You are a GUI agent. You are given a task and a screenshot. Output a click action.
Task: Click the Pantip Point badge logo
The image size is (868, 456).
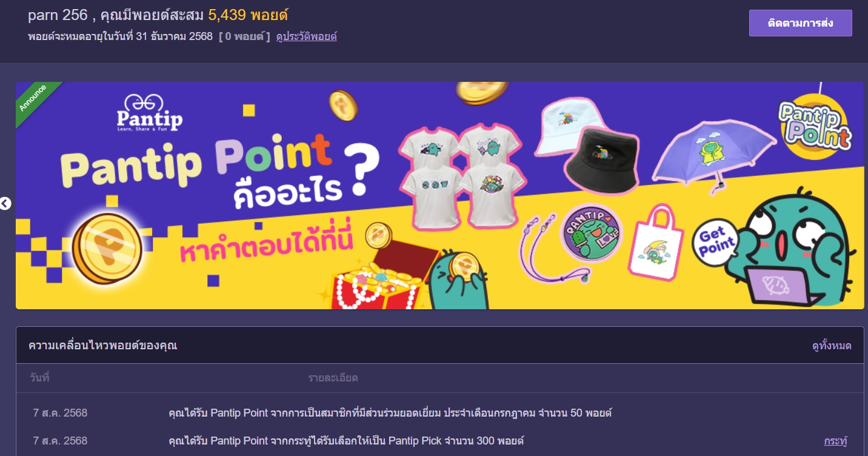point(816,126)
